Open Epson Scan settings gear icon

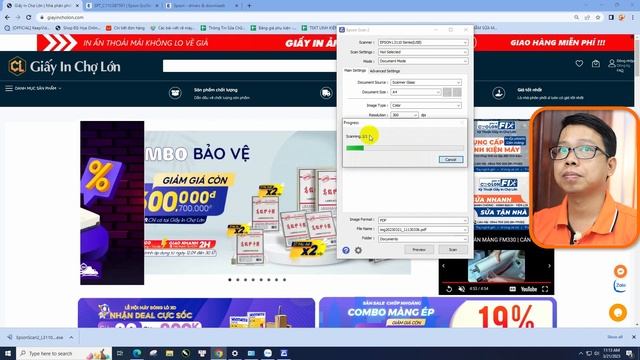click(x=358, y=250)
